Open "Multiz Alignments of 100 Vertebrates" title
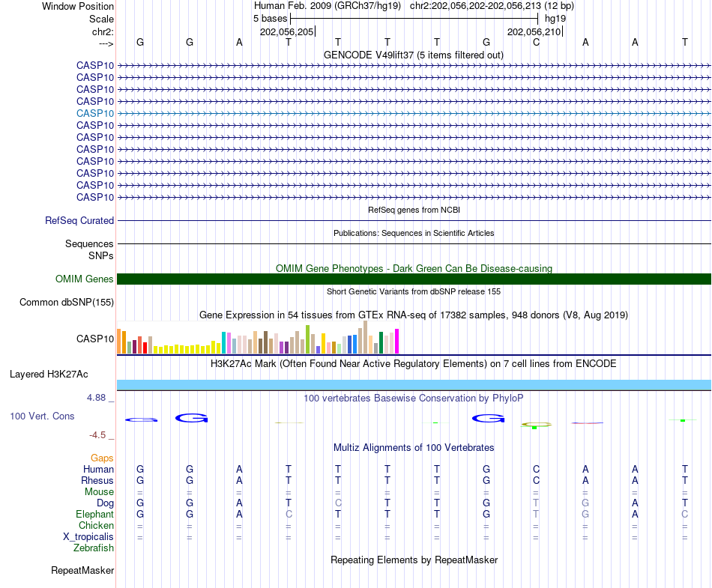This screenshot has height=588, width=712. [x=414, y=448]
